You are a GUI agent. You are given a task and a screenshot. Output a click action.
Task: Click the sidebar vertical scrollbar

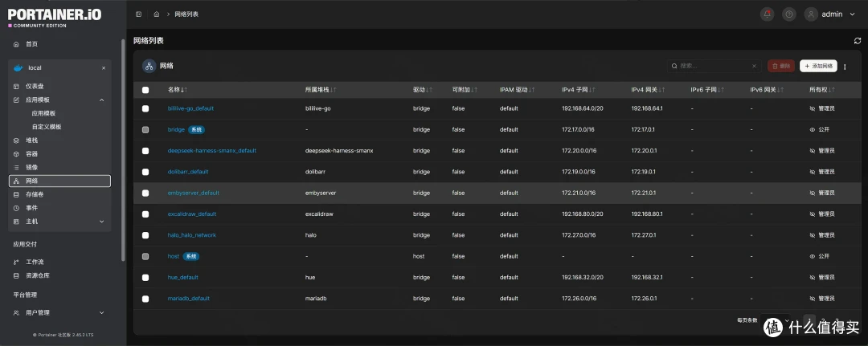coord(123,149)
